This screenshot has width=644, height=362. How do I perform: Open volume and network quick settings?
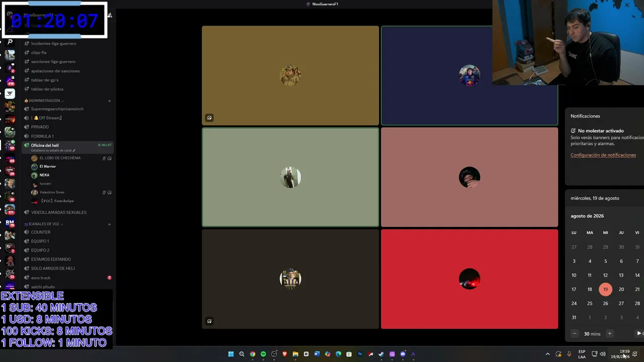click(x=598, y=354)
